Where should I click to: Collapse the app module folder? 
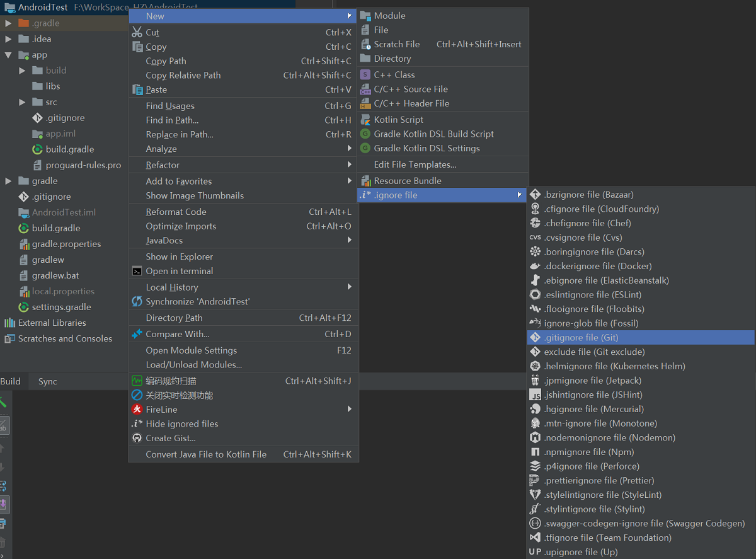tap(8, 55)
